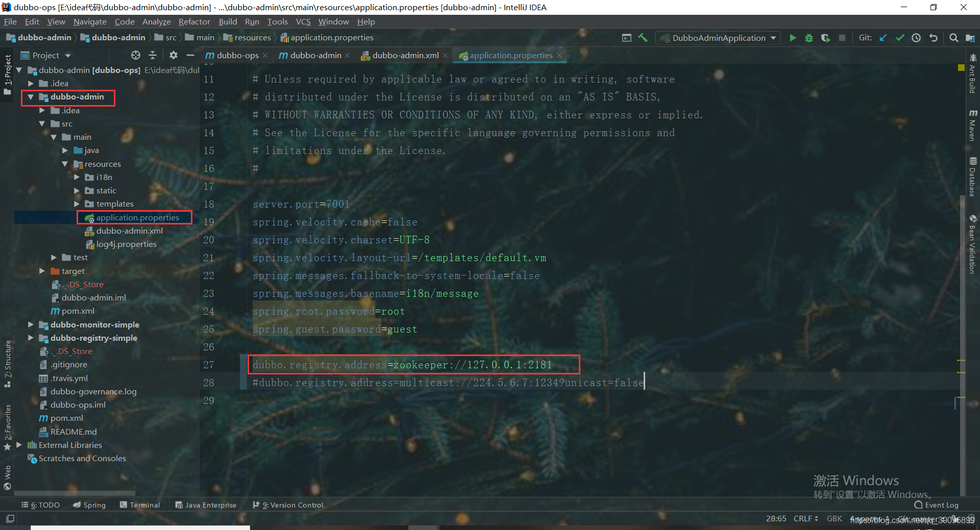980x530 pixels.
Task: Collapse all in the Project panel
Action: tap(153, 55)
